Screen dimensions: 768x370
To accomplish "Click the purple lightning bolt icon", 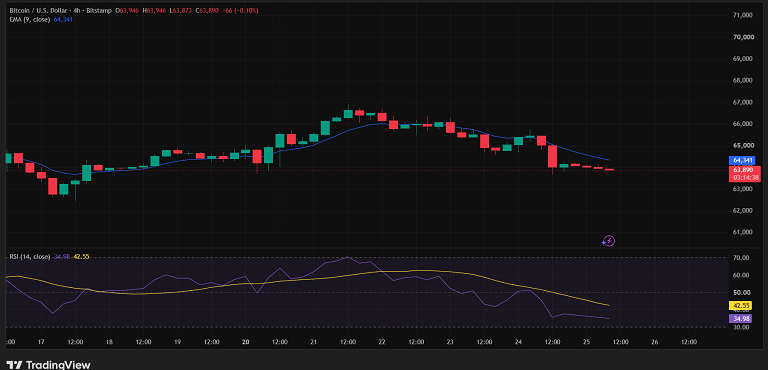I will (x=608, y=241).
